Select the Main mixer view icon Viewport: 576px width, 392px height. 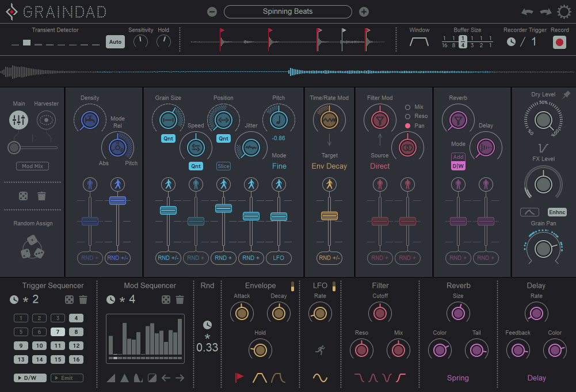pos(19,120)
